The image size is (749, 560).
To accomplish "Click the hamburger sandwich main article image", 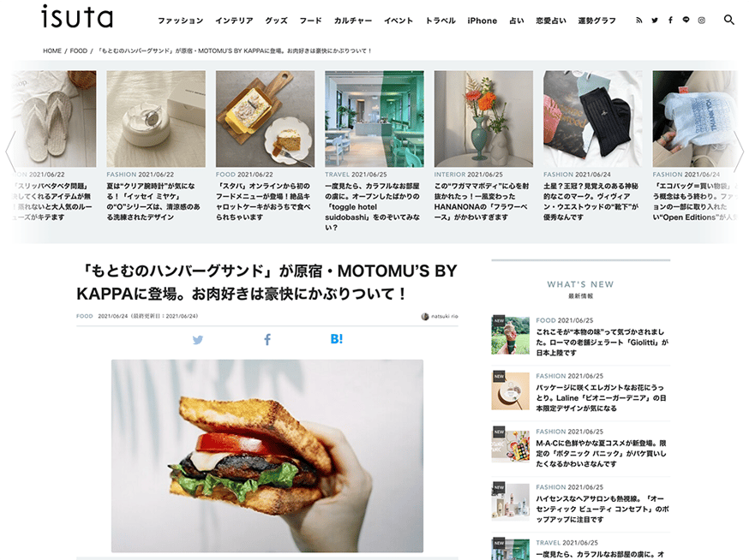I will point(267,456).
